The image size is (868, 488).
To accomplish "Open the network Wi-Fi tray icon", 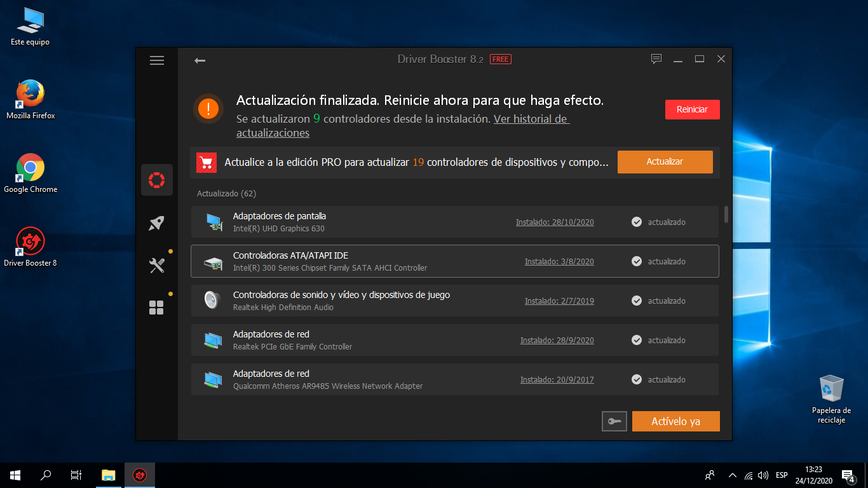I will click(x=749, y=475).
